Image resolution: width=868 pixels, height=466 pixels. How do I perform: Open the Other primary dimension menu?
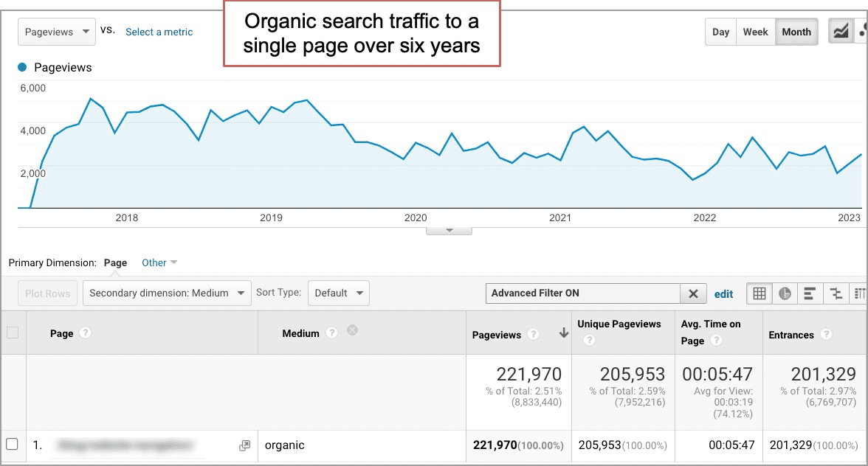pos(159,262)
